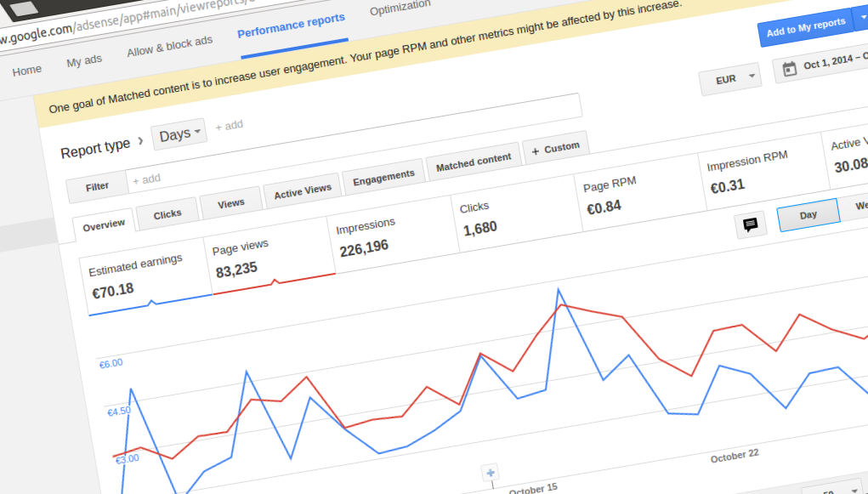Viewport: 868px width, 494px height.
Task: Select the Impressions 226,196 metric card
Action: pos(393,235)
